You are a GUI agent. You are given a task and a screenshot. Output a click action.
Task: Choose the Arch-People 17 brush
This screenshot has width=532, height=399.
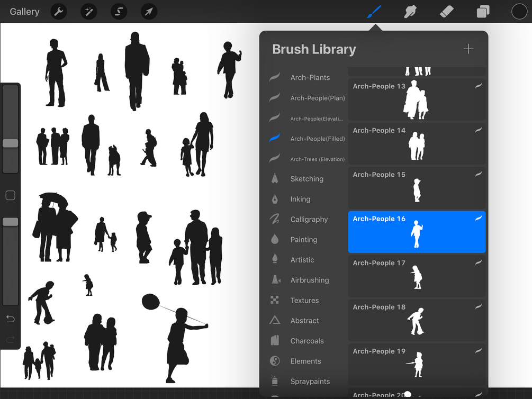pyautogui.click(x=417, y=276)
